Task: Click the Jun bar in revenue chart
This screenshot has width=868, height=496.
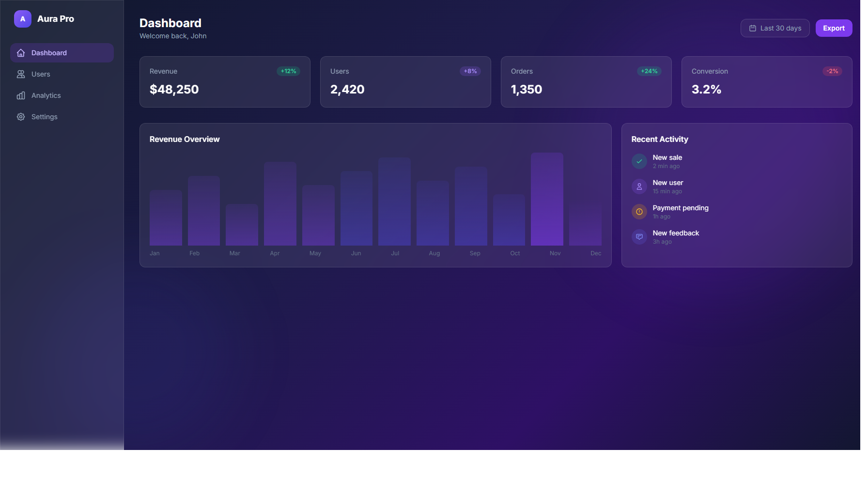Action: click(x=356, y=208)
